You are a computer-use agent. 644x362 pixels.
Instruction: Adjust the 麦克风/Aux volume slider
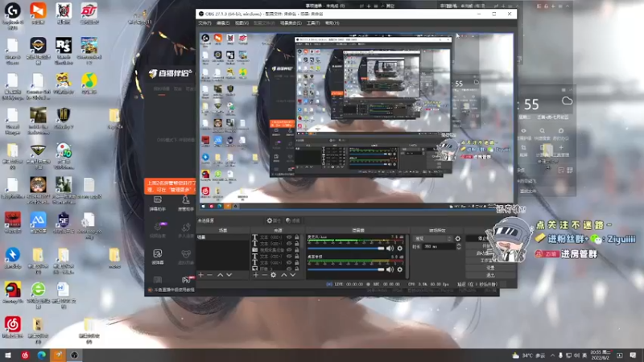[346, 249]
